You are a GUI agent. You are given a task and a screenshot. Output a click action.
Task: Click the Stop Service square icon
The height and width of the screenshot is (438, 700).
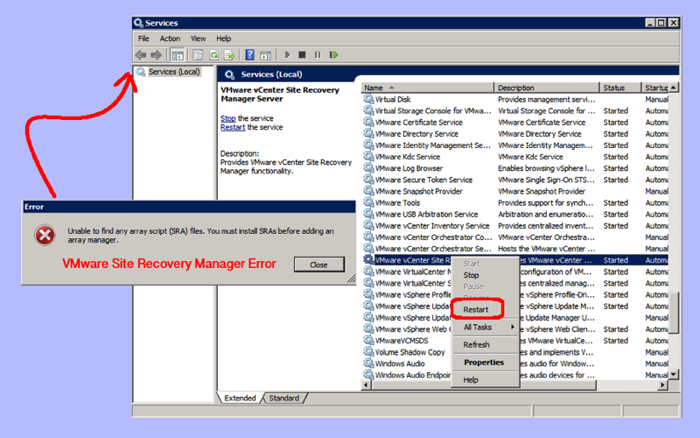(303, 55)
